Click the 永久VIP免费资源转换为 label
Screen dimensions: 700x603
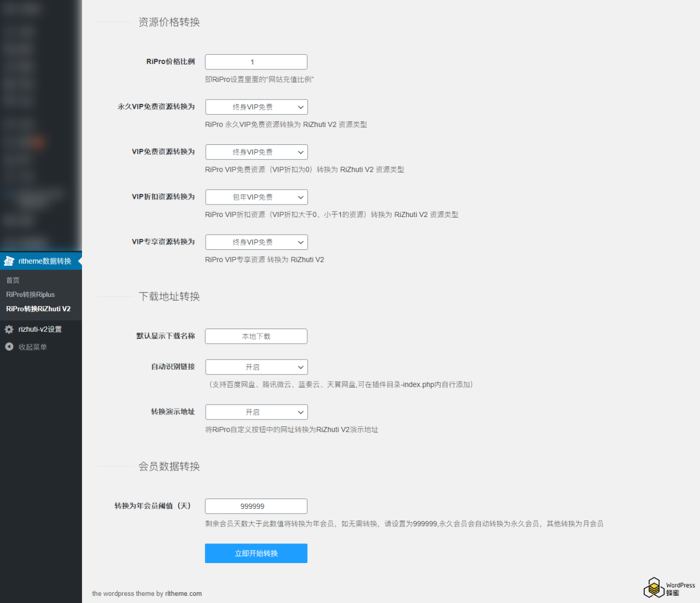(x=156, y=107)
